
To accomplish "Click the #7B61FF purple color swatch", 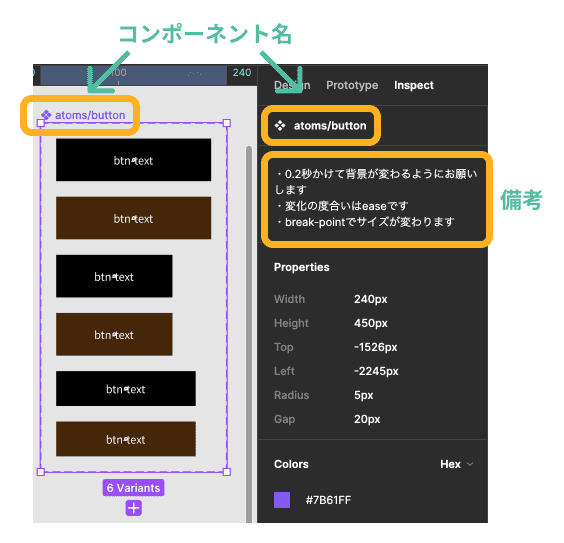I will (x=282, y=500).
